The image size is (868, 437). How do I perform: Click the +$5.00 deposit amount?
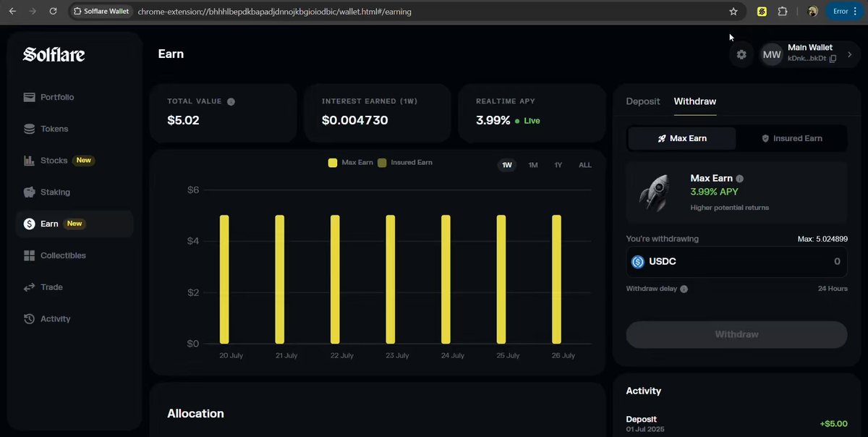(x=833, y=424)
